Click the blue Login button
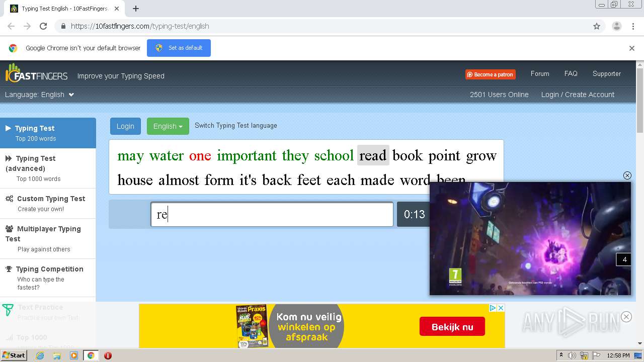The height and width of the screenshot is (362, 644). [x=125, y=126]
